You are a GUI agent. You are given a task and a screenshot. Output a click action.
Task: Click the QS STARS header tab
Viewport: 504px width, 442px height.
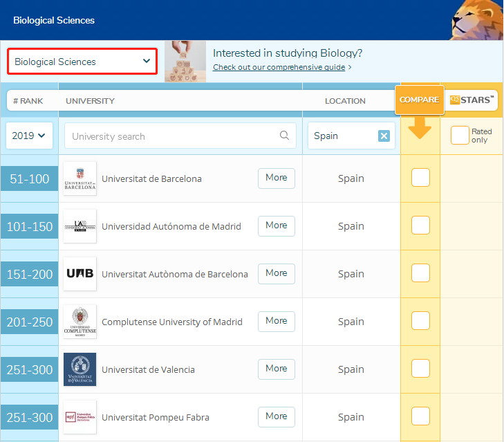pyautogui.click(x=472, y=100)
